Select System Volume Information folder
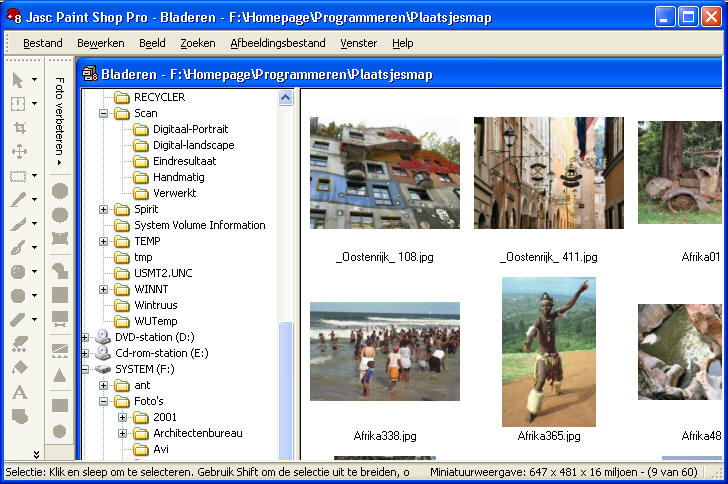 (200, 225)
